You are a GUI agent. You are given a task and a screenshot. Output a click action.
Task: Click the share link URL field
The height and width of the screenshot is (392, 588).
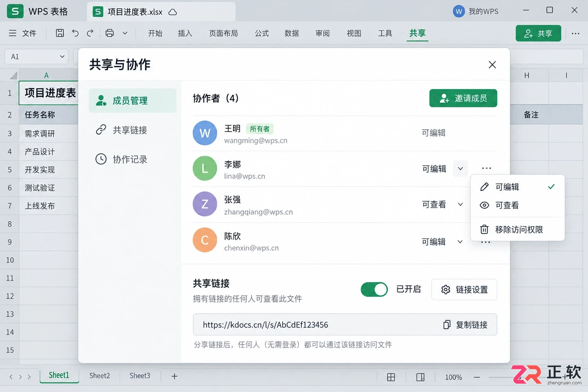tap(345, 325)
